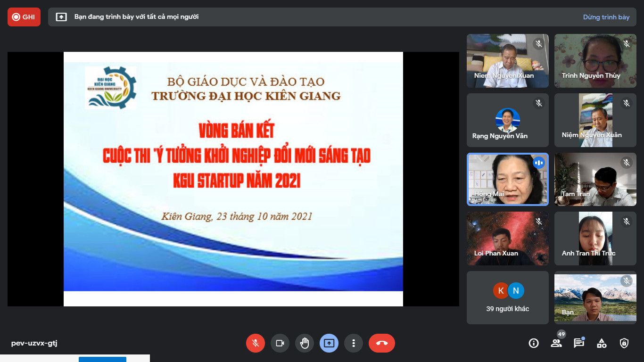Open the activities panel icon
The height and width of the screenshot is (362, 644).
[602, 343]
